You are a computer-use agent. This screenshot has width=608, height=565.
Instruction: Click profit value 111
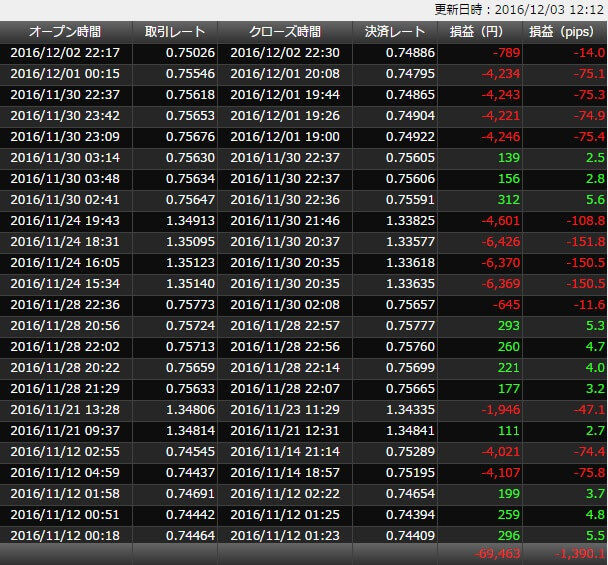point(509,430)
